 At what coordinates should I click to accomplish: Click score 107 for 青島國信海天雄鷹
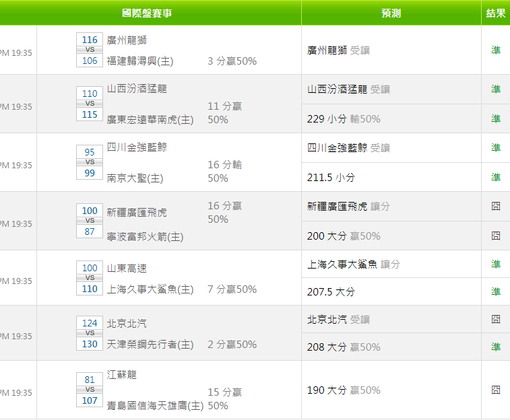point(90,400)
